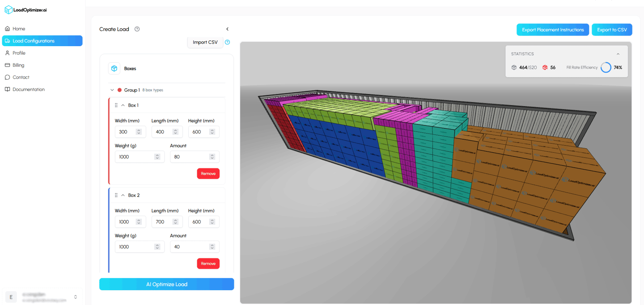Click help icon next to Import CSV
Viewport: 644px width, 305px height.
[x=227, y=42]
